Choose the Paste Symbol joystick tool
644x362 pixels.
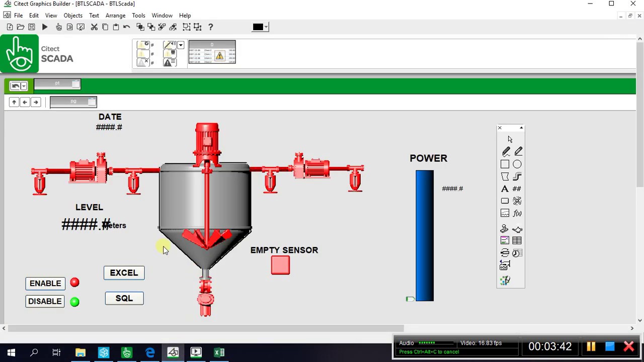pos(505,229)
